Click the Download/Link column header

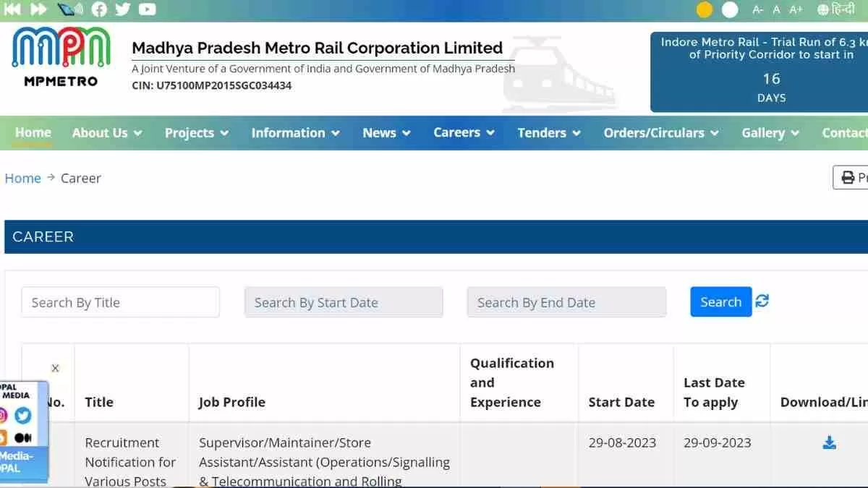click(824, 402)
